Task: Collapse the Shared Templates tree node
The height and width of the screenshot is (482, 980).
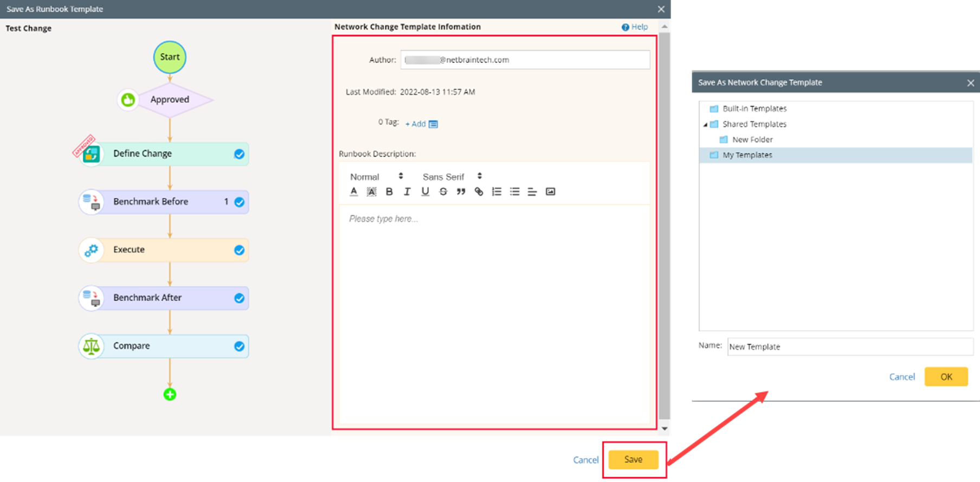Action: tap(705, 125)
